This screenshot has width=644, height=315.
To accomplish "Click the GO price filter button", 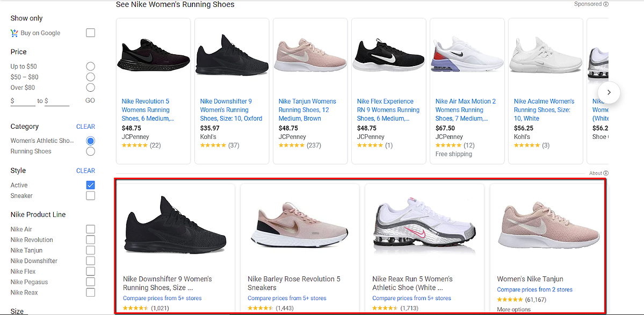I will 90,100.
